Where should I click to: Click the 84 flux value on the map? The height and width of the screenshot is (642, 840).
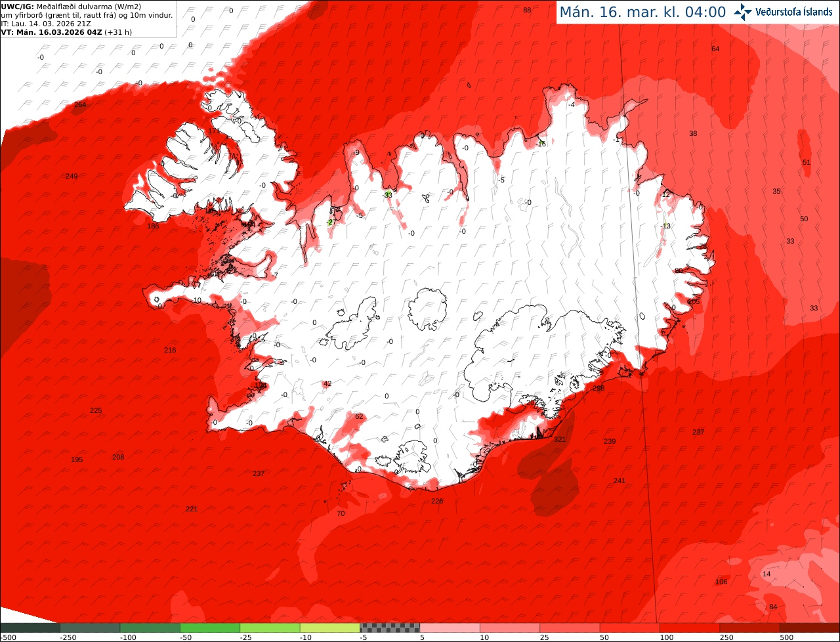tap(773, 607)
